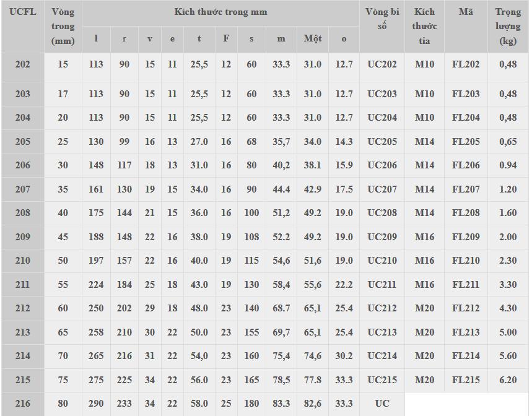The width and height of the screenshot is (532, 416).
Task: Click the UC202 bearing number cell
Action: coord(382,64)
